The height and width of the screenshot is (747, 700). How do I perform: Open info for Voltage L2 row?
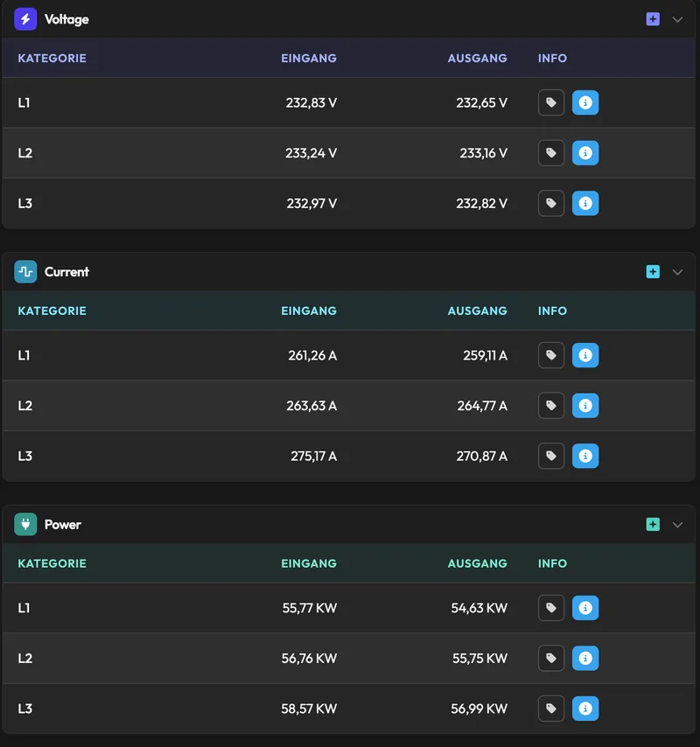585,153
